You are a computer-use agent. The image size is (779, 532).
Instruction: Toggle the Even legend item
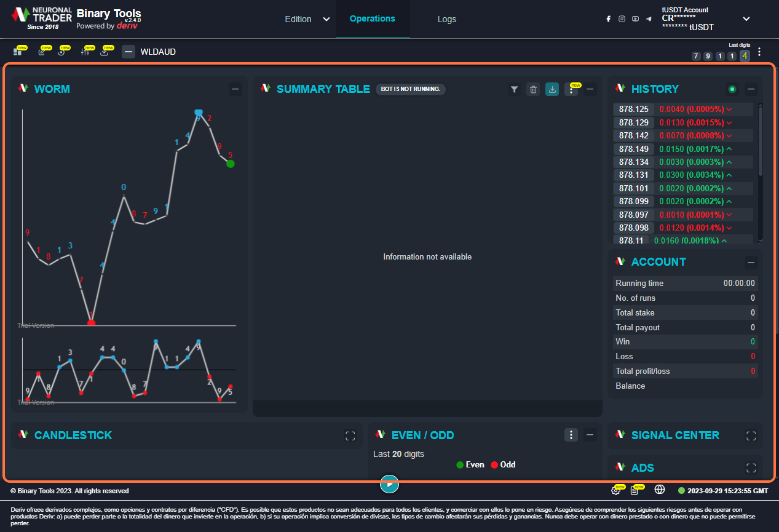tap(470, 465)
